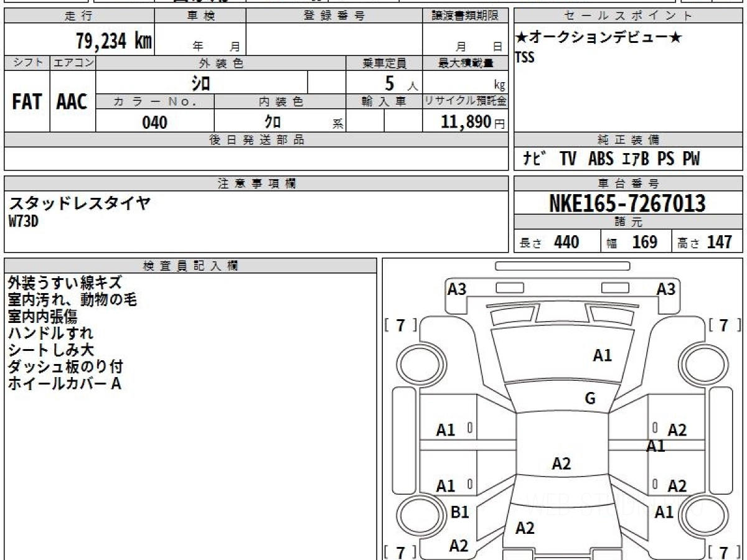This screenshot has height=560, width=747.
Task: Click the "登録番号" header cell
Action: click(334, 16)
